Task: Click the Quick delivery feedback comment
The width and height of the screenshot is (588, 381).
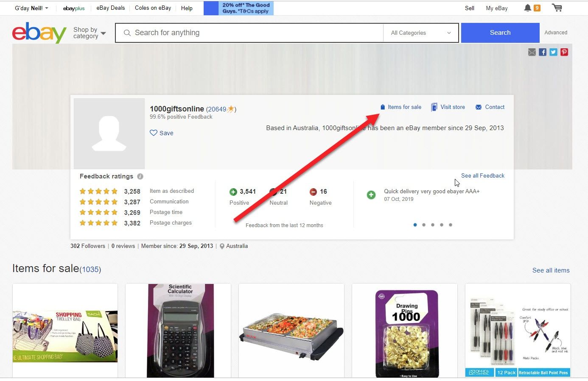Action: point(432,191)
